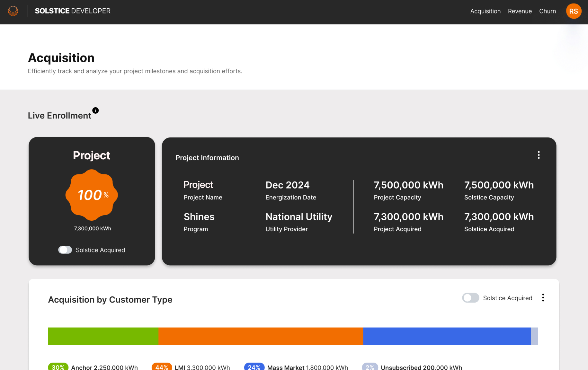Select the orange LMI bar segment
The height and width of the screenshot is (370, 588).
pyautogui.click(x=261, y=336)
